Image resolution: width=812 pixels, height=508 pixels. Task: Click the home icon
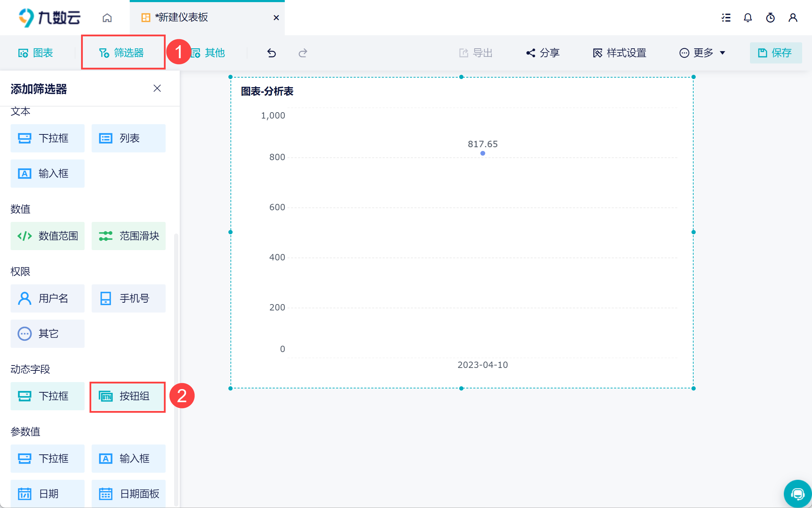click(107, 18)
